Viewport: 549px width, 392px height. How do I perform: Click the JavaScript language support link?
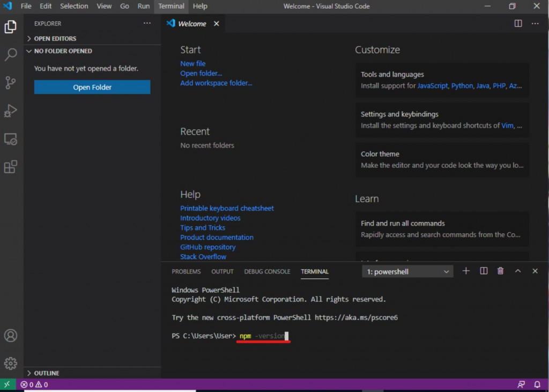tap(433, 86)
